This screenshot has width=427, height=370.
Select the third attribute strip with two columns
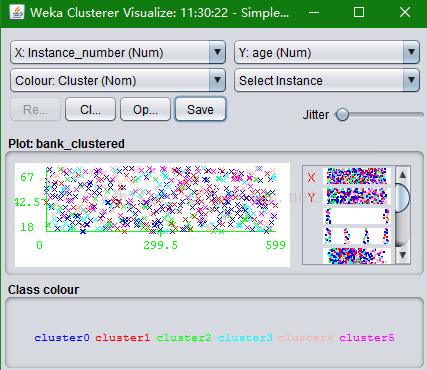[x=357, y=216]
